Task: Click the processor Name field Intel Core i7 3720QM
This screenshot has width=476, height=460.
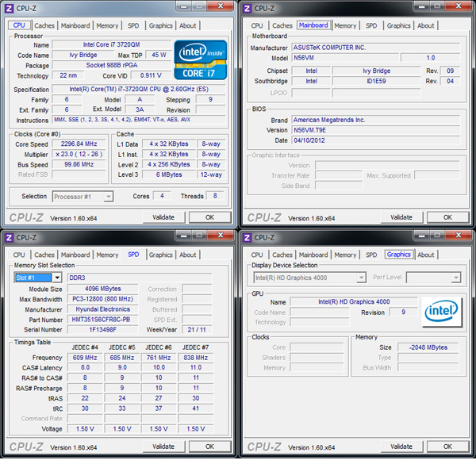Action: click(x=112, y=44)
